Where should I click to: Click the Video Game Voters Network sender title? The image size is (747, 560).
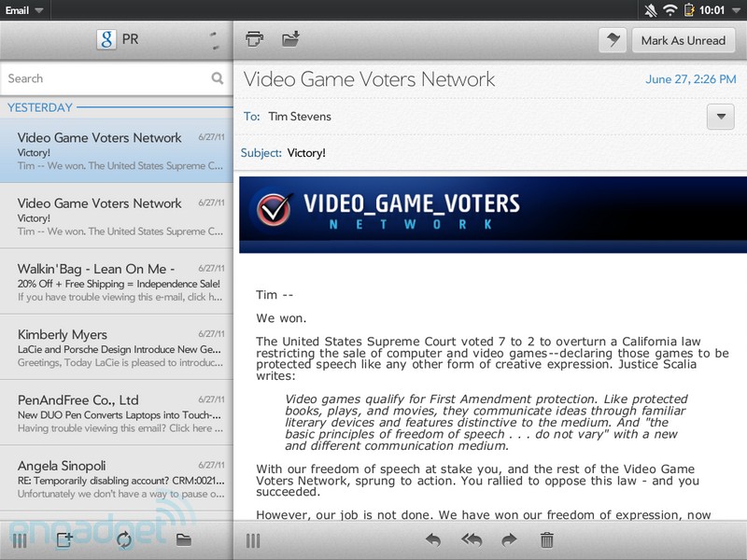pyautogui.click(x=369, y=79)
